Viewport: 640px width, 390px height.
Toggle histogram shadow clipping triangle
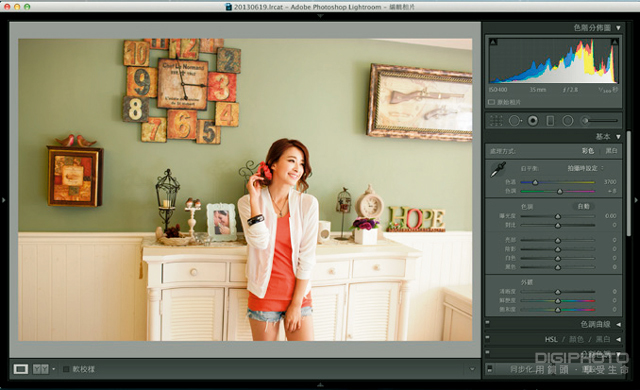pos(493,42)
